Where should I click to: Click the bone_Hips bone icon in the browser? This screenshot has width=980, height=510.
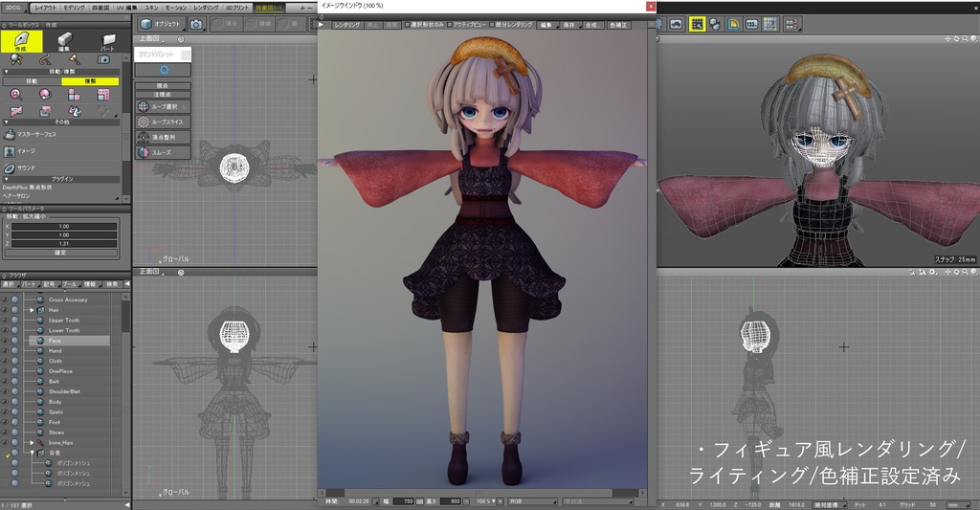click(x=40, y=442)
